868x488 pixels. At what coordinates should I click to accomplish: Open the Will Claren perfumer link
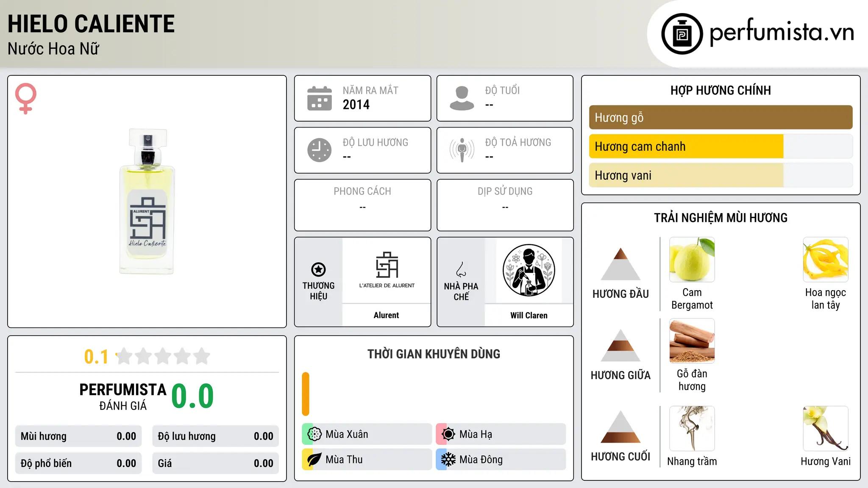click(x=529, y=315)
